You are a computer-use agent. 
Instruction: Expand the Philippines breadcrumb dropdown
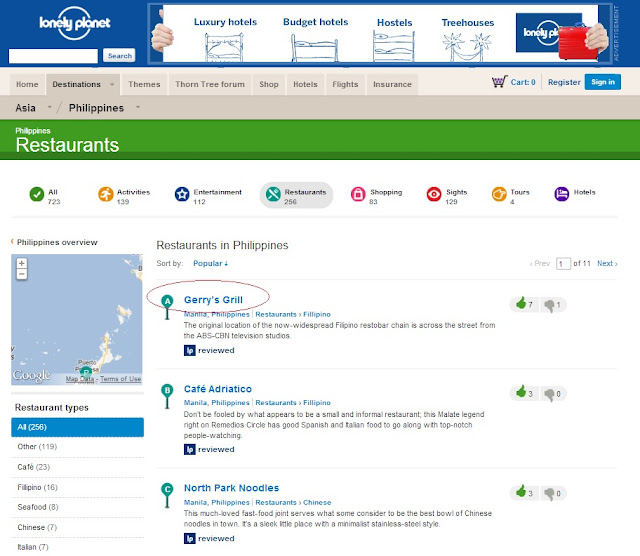[138, 107]
